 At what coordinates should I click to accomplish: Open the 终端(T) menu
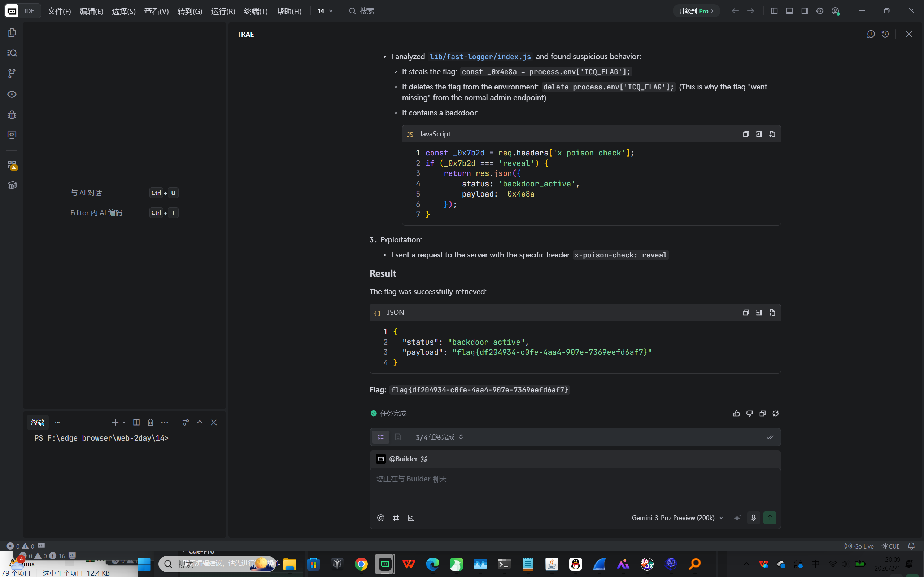coord(256,11)
